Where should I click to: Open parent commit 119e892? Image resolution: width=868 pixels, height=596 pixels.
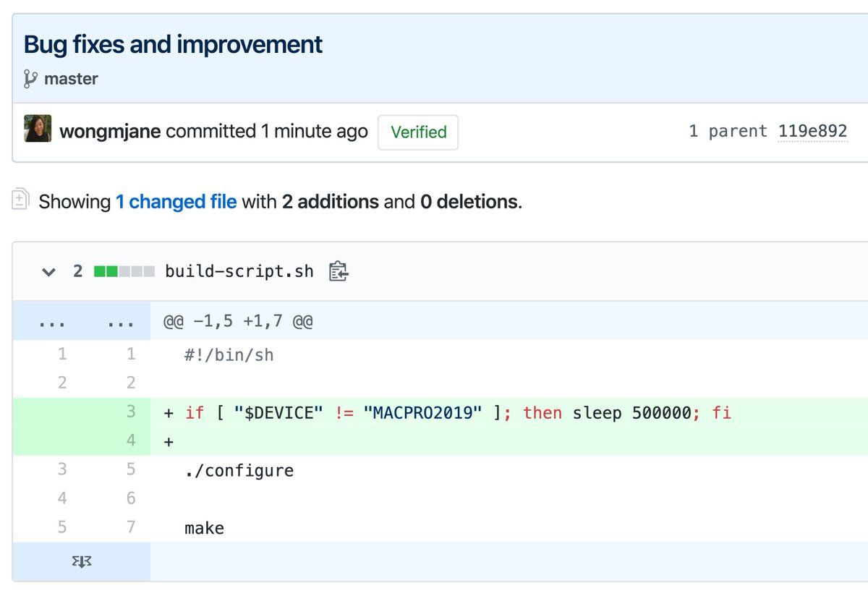tap(812, 132)
